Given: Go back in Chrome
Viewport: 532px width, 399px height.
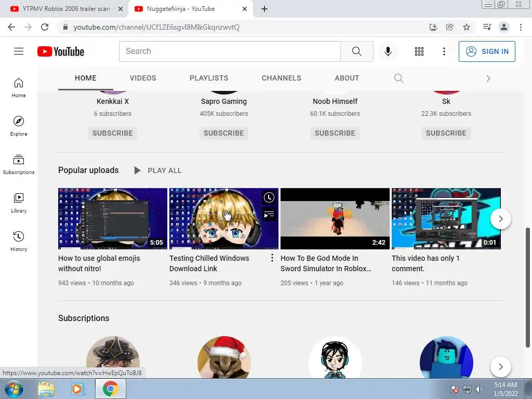Looking at the screenshot, I should (x=11, y=27).
